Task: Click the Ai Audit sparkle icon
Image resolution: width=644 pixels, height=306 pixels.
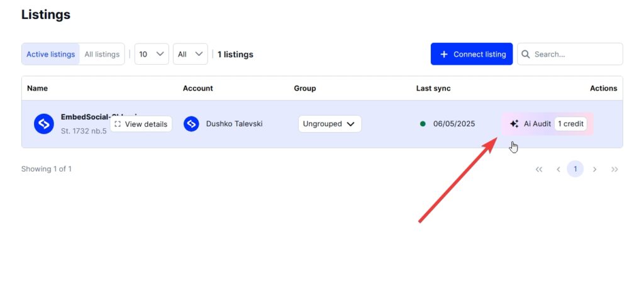Action: (x=514, y=124)
